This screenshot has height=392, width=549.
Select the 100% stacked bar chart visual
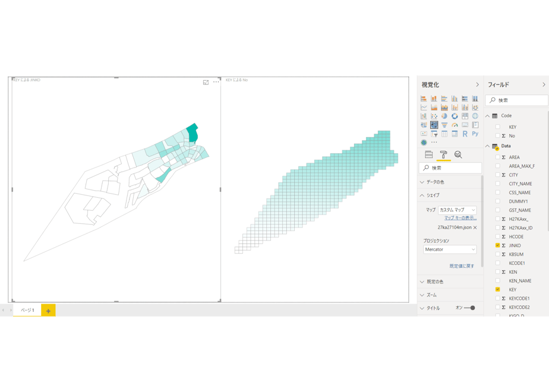coord(465,99)
